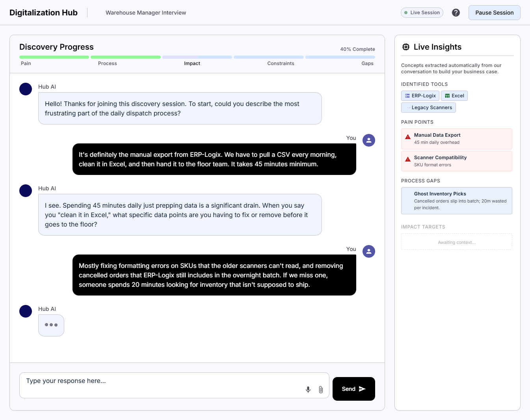Go to the Gaps progress step
Viewport: 530px width, 420px height.
(x=367, y=63)
